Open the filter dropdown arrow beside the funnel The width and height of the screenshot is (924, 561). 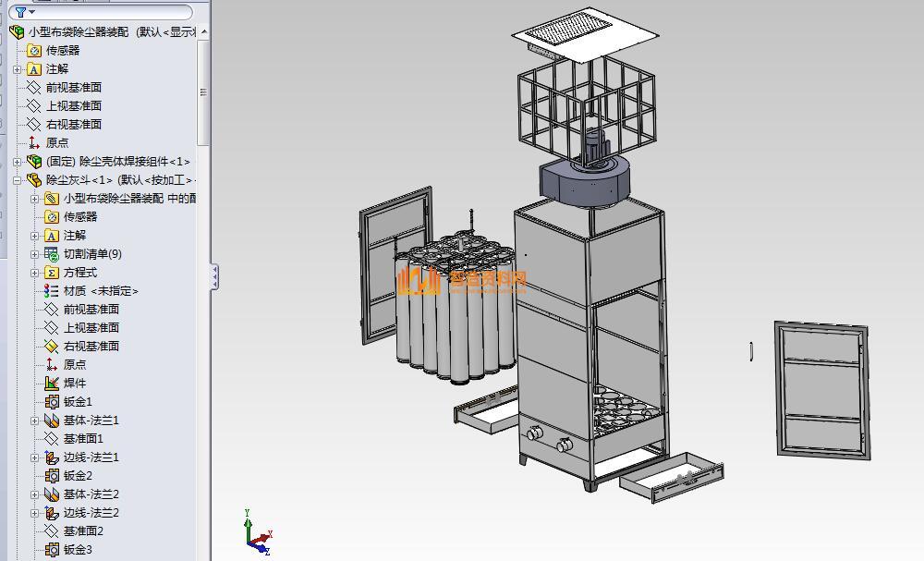[32, 13]
